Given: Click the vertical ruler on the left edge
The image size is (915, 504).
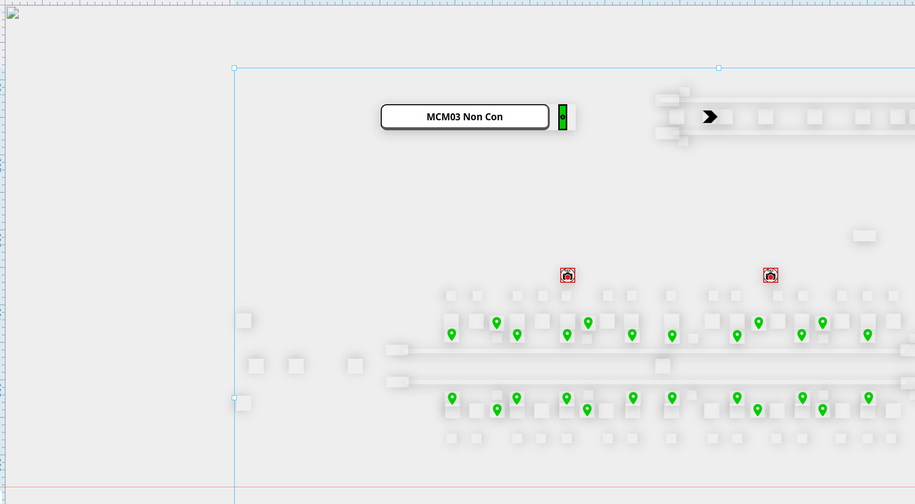Looking at the screenshot, I should [x=3, y=250].
